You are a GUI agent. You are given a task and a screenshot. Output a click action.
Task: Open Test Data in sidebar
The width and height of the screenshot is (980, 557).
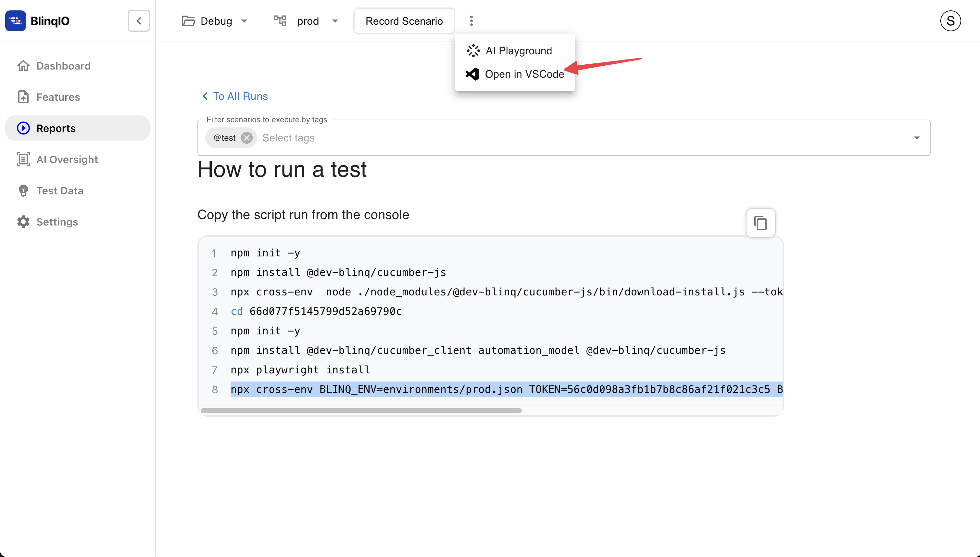pyautogui.click(x=77, y=190)
